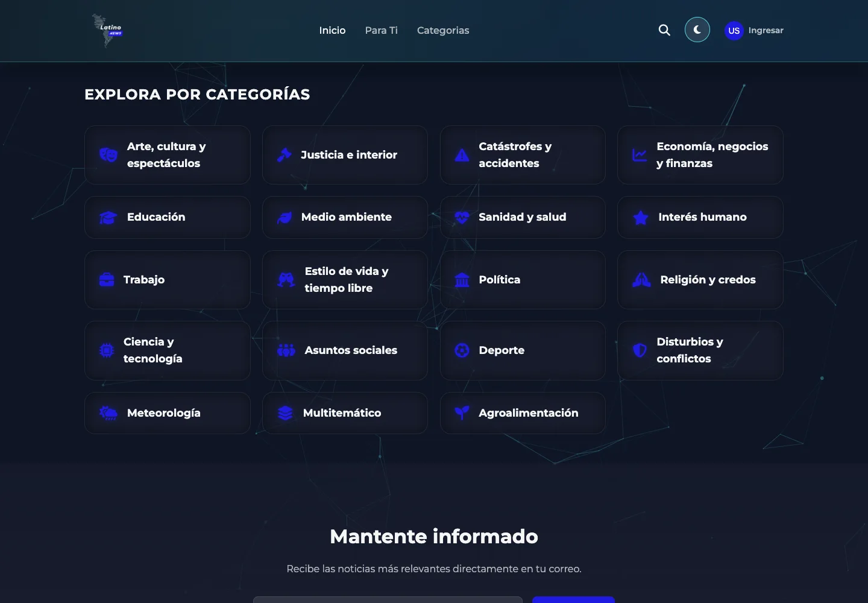Click the heartbeat icon for Sanidad y salud
Screen dimensions: 868x603
click(x=462, y=218)
